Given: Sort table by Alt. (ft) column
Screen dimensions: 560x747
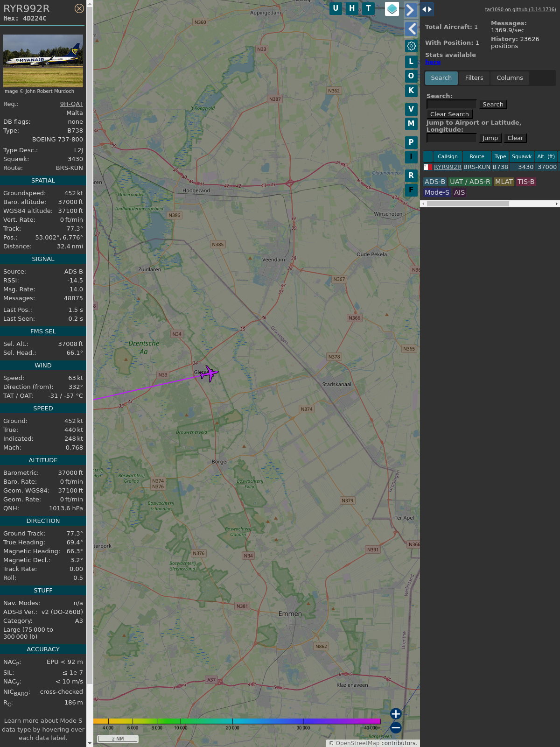Looking at the screenshot, I should click(546, 157).
